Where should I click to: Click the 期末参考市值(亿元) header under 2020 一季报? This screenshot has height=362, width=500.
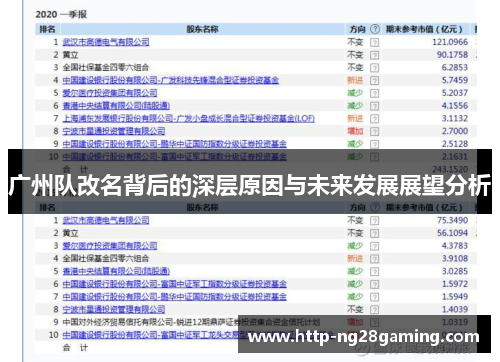click(424, 29)
